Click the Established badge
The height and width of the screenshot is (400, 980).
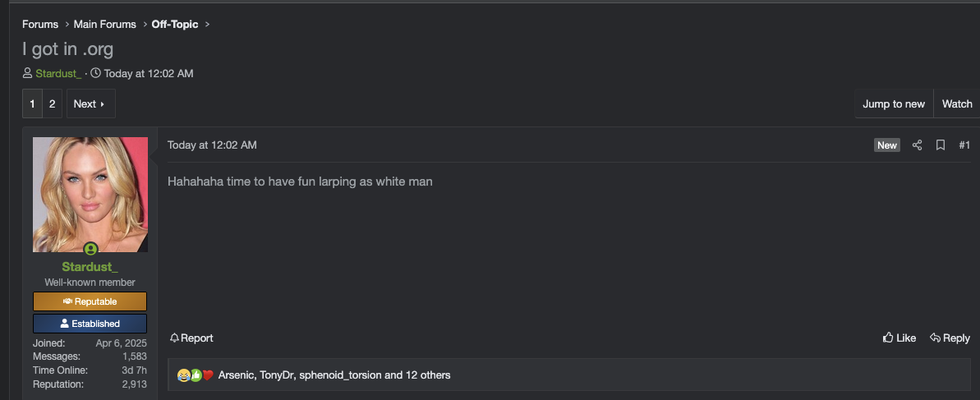tap(90, 324)
